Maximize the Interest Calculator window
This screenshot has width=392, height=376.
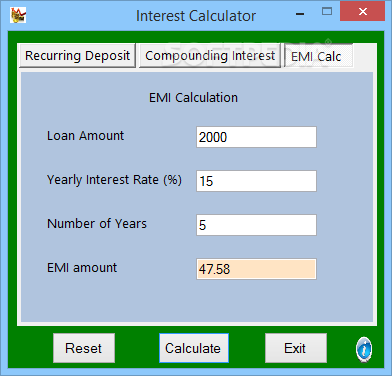tap(327, 12)
